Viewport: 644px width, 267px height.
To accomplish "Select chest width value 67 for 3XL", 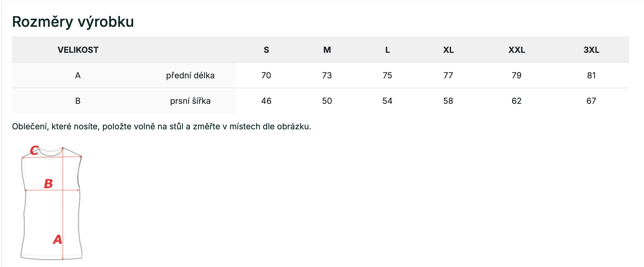I will [591, 101].
